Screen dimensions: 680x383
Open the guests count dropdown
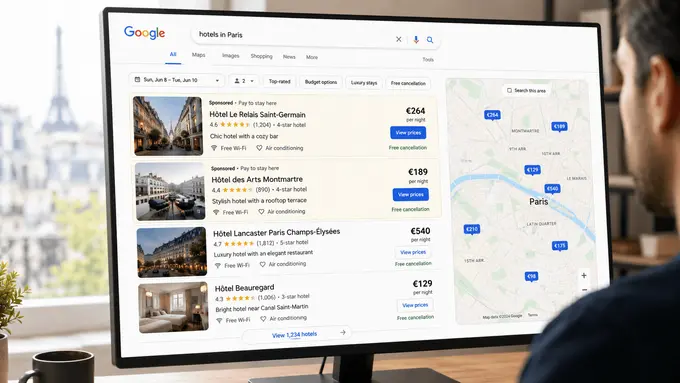point(243,81)
